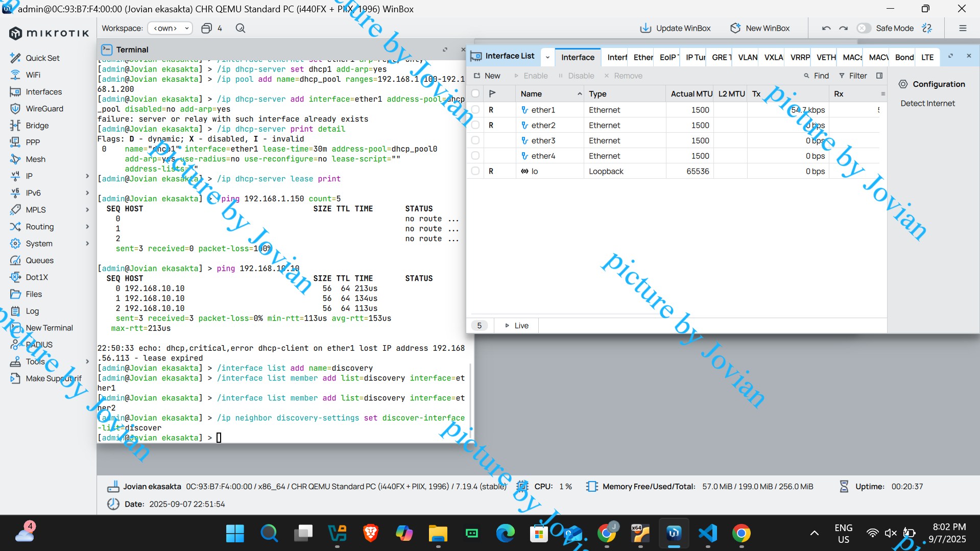Screen dimensions: 980x551
Task: Switch to the LTE tab
Action: pos(927,58)
